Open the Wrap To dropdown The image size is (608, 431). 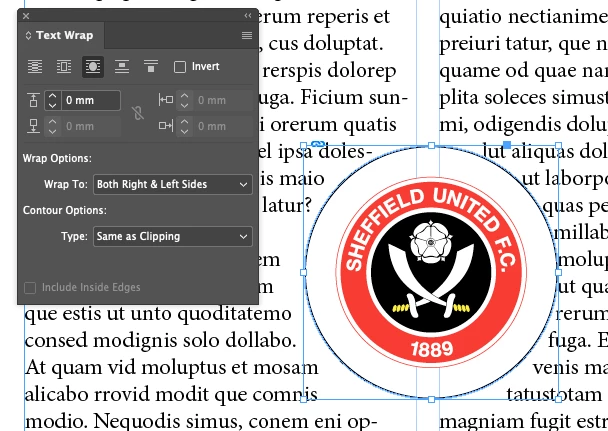pos(173,184)
